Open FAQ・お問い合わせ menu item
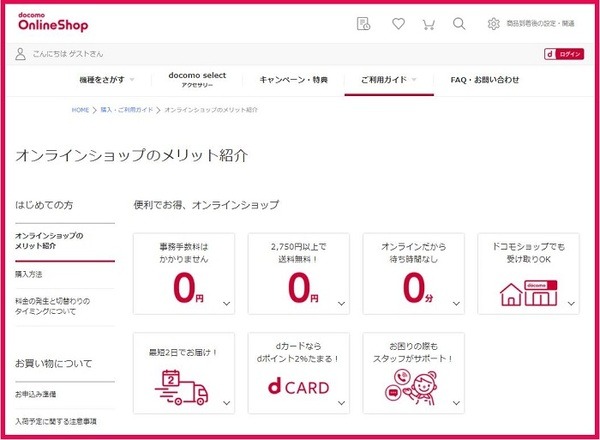Screen dimensions: 600x440 point(485,80)
